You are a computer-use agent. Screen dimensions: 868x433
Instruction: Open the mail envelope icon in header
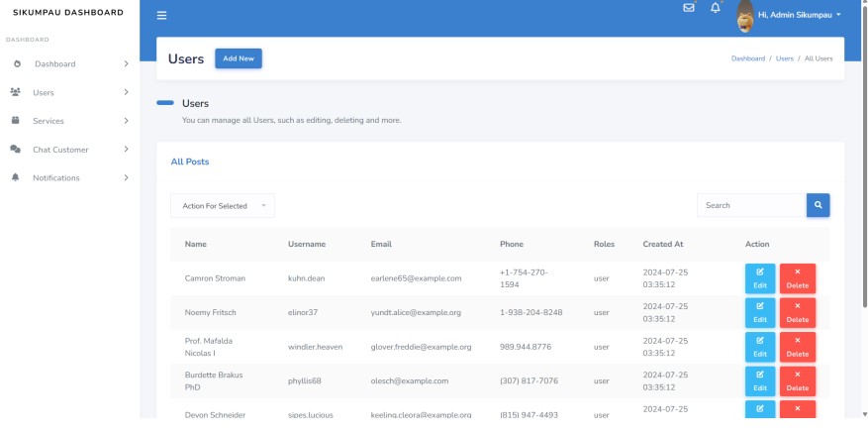689,8
